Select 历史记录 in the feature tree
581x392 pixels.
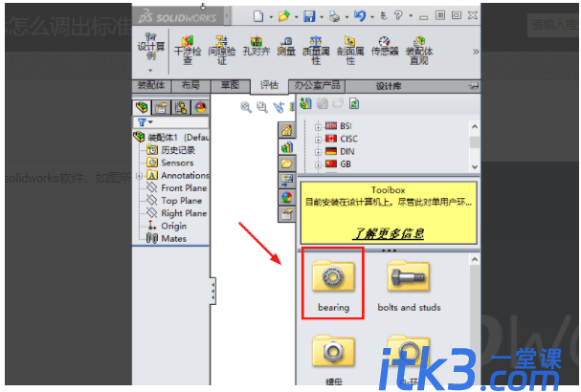coord(170,150)
